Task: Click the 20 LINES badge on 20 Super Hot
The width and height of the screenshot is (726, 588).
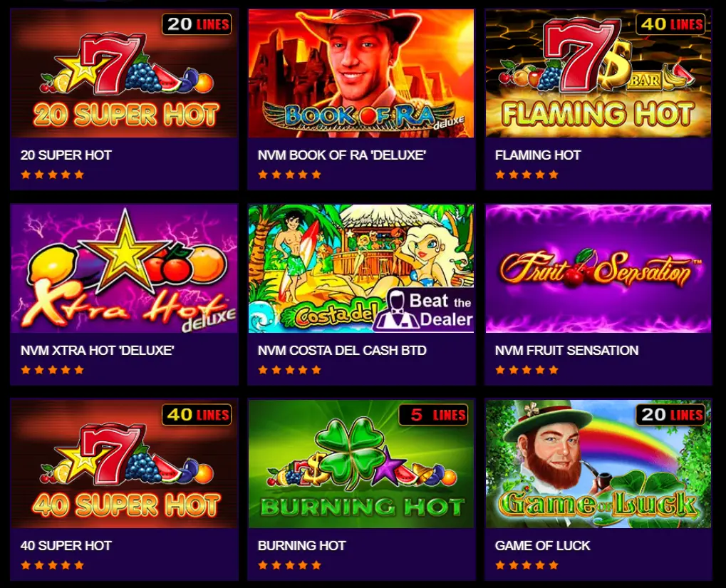Action: [x=197, y=24]
